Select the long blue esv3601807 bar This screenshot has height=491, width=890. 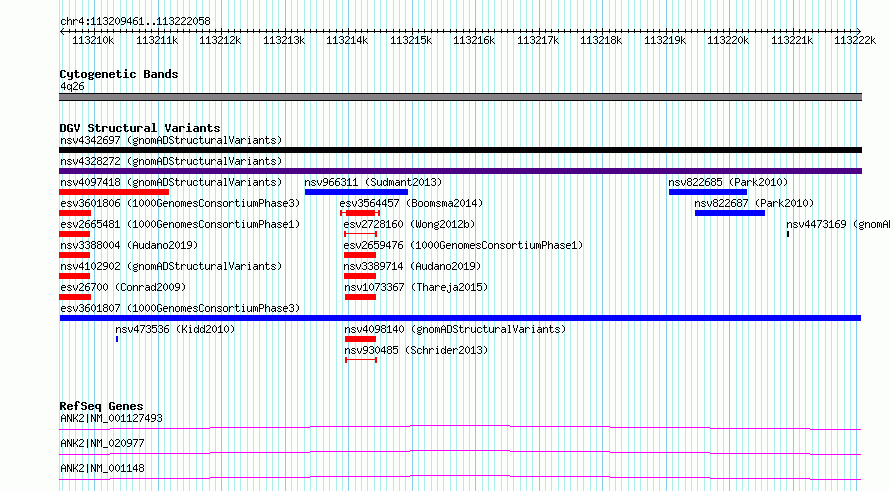coord(460,318)
